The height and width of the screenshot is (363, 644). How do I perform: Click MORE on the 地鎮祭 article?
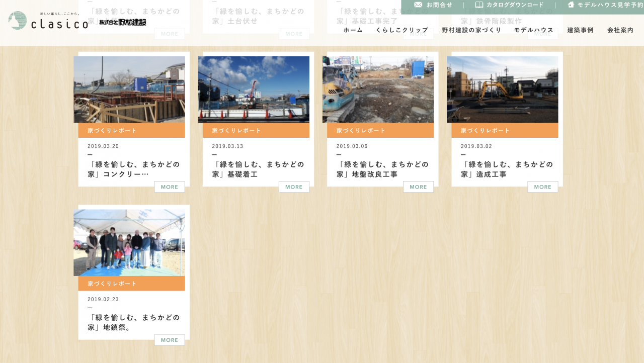[170, 340]
